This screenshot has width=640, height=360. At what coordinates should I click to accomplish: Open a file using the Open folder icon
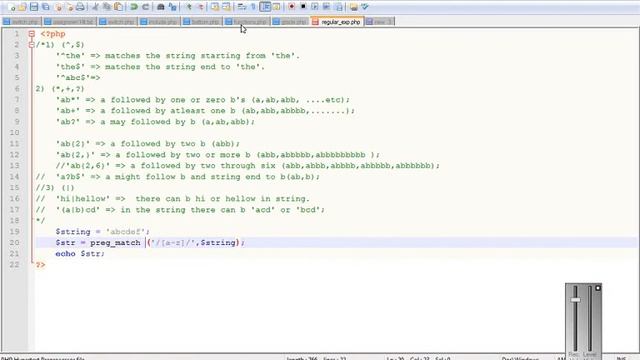coord(22,7)
